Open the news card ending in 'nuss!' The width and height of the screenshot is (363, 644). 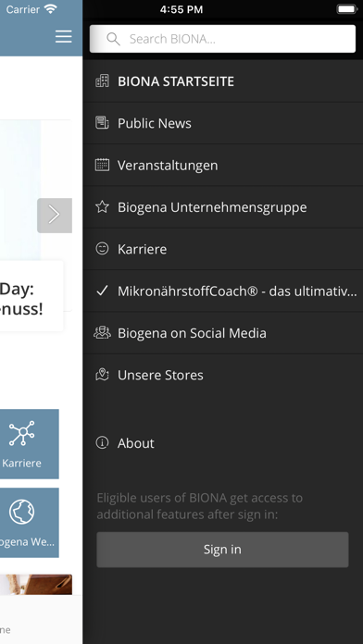31,296
